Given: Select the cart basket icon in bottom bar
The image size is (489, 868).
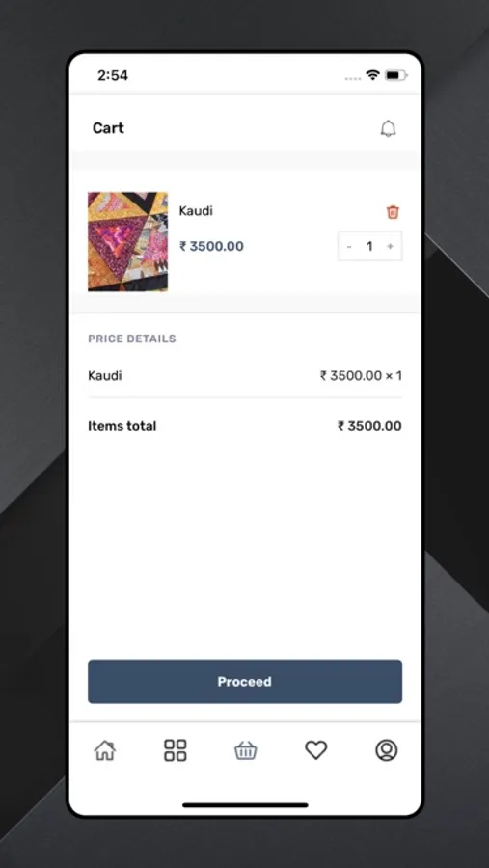Looking at the screenshot, I should pyautogui.click(x=245, y=750).
